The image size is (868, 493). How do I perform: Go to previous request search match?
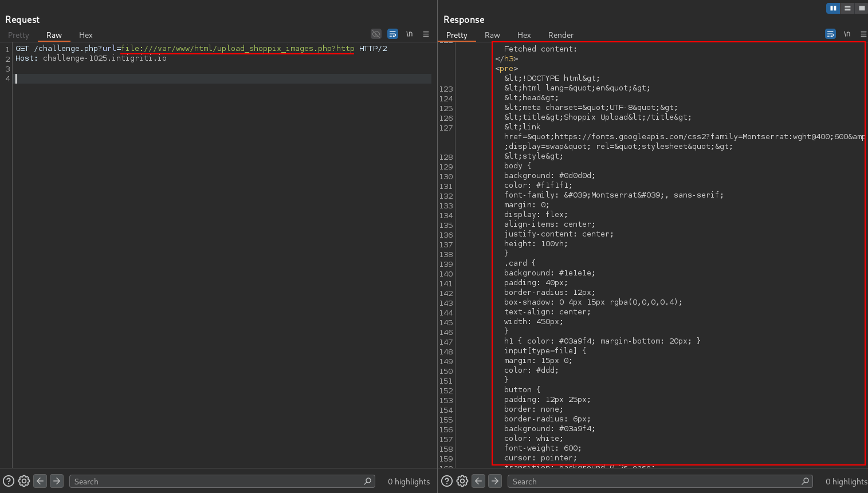point(40,482)
